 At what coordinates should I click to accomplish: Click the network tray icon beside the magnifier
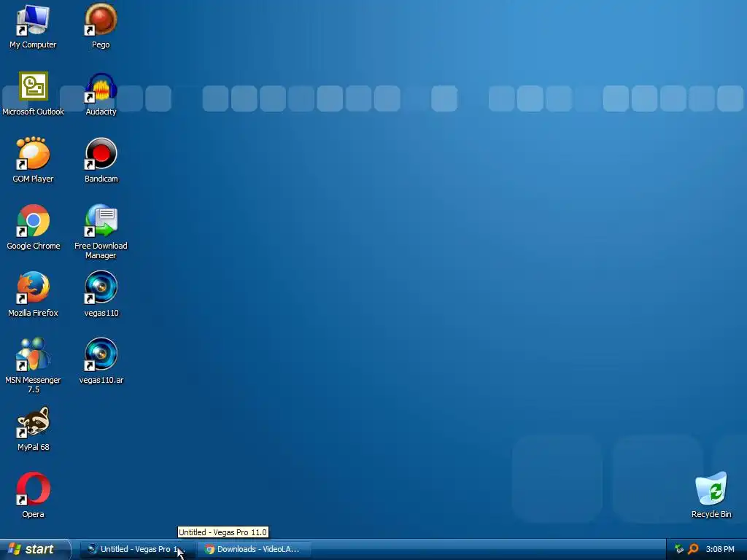[679, 549]
